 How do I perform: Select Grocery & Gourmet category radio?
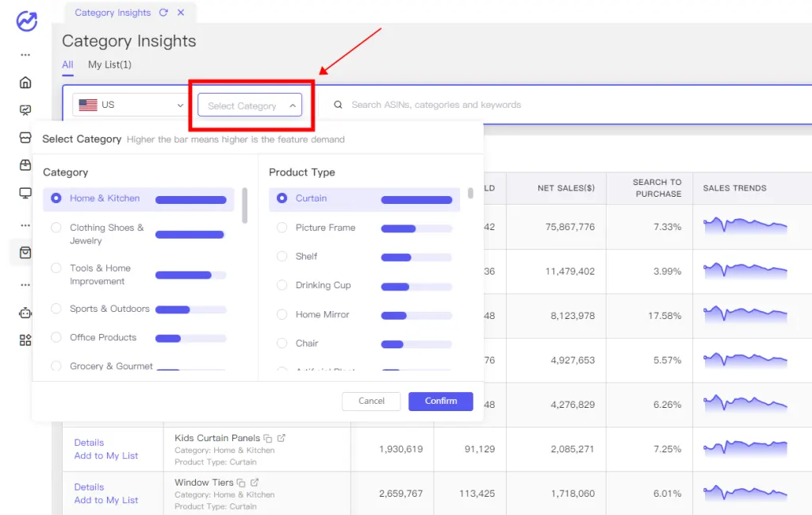[56, 367]
